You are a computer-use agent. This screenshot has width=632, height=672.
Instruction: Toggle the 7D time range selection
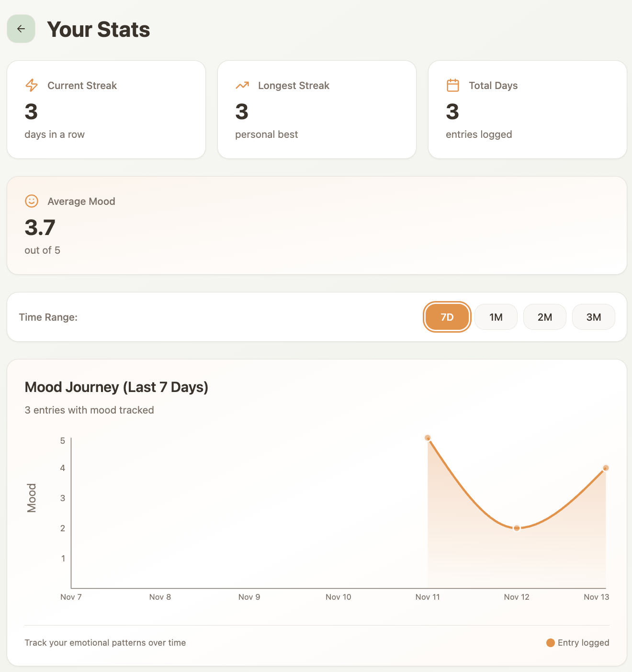click(x=447, y=317)
